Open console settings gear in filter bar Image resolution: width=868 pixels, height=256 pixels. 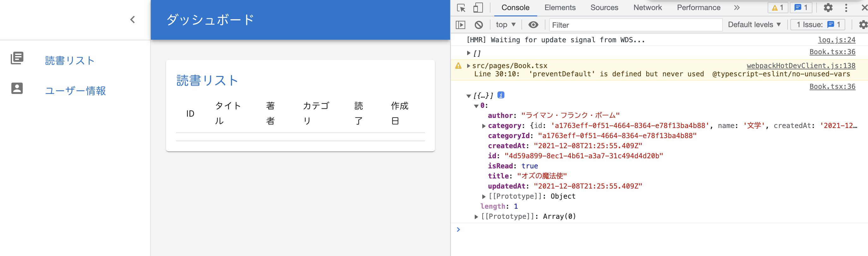863,25
